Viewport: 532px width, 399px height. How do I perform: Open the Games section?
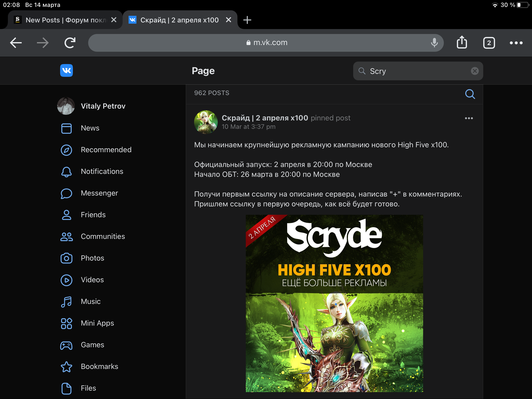[92, 345]
